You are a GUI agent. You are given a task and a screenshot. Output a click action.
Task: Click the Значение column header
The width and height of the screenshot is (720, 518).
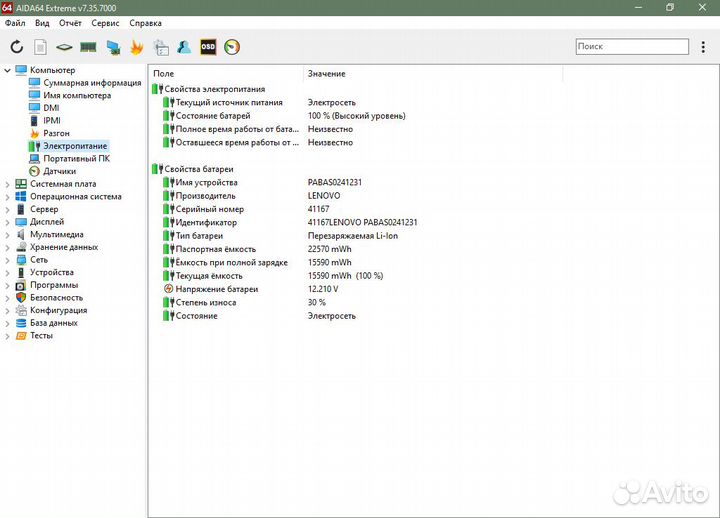point(433,73)
